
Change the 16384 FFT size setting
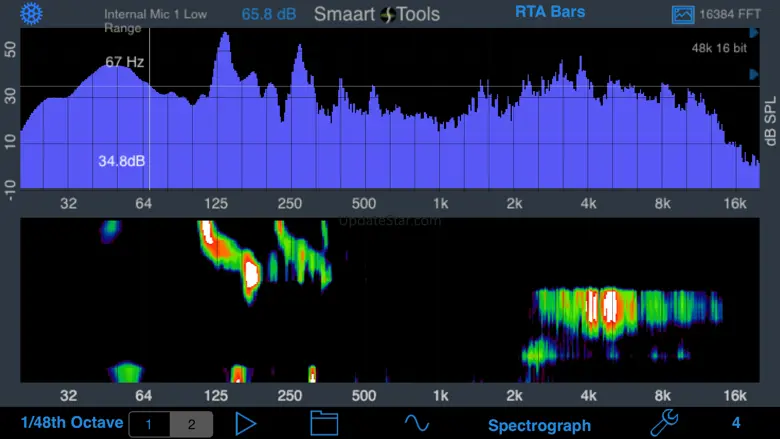pos(730,14)
